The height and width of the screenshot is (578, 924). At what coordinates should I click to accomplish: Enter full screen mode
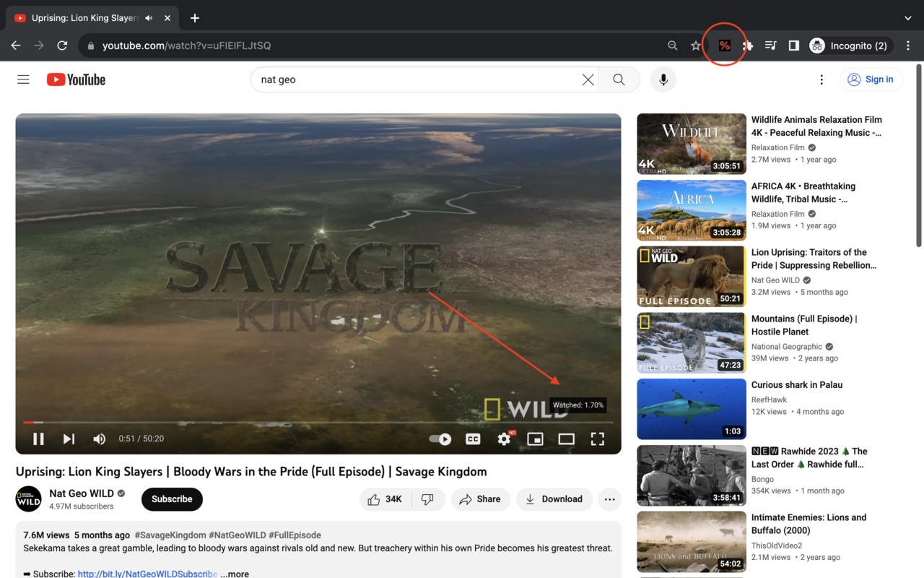(597, 439)
